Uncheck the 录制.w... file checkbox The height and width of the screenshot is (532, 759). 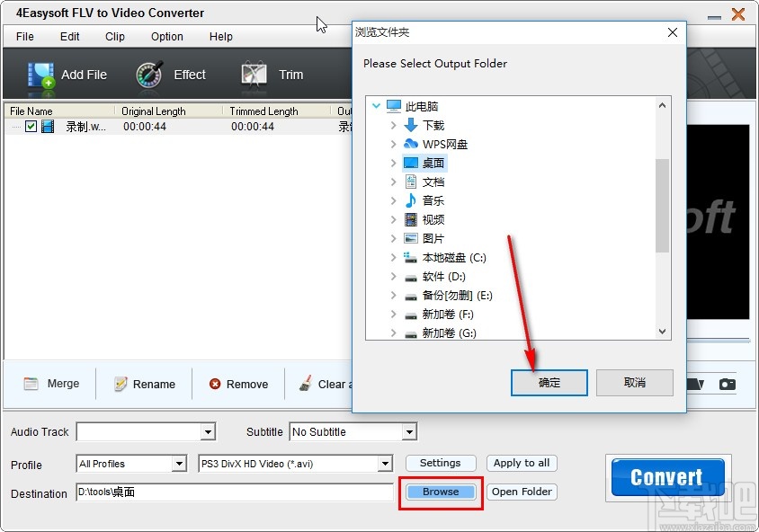pyautogui.click(x=31, y=127)
